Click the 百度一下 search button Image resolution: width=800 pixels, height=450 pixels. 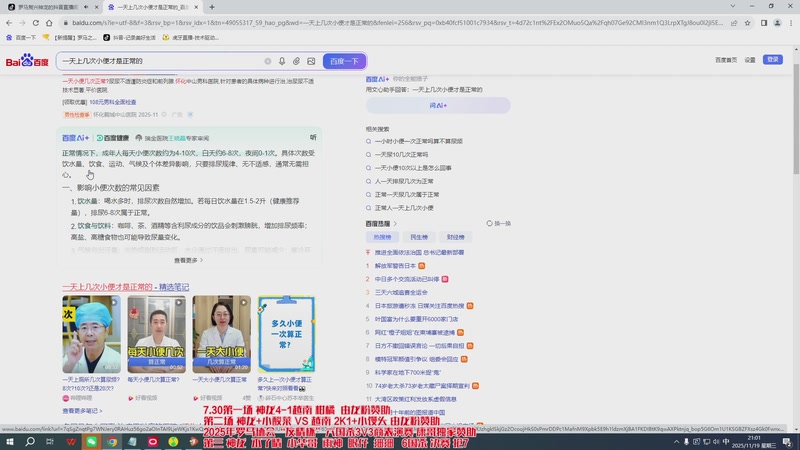pyautogui.click(x=344, y=61)
